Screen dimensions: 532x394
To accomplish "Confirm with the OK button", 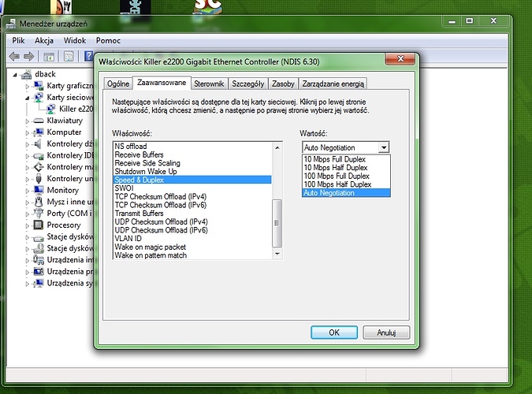I will tap(334, 333).
